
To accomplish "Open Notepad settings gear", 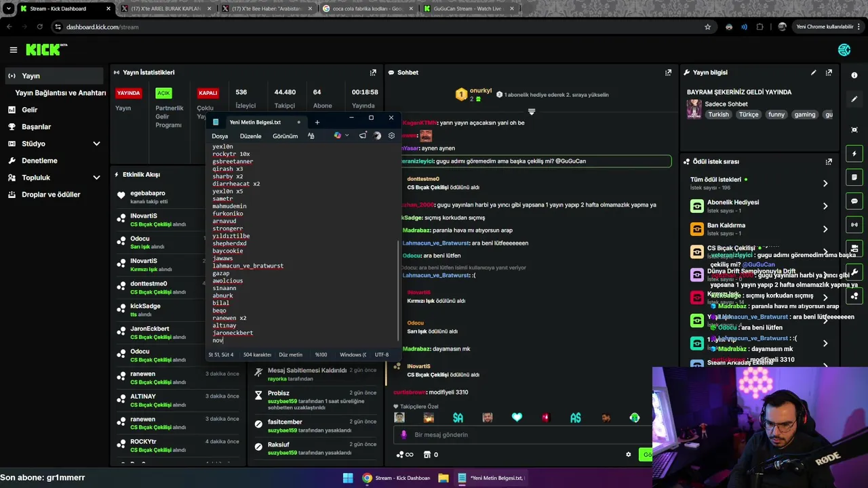I will click(391, 136).
